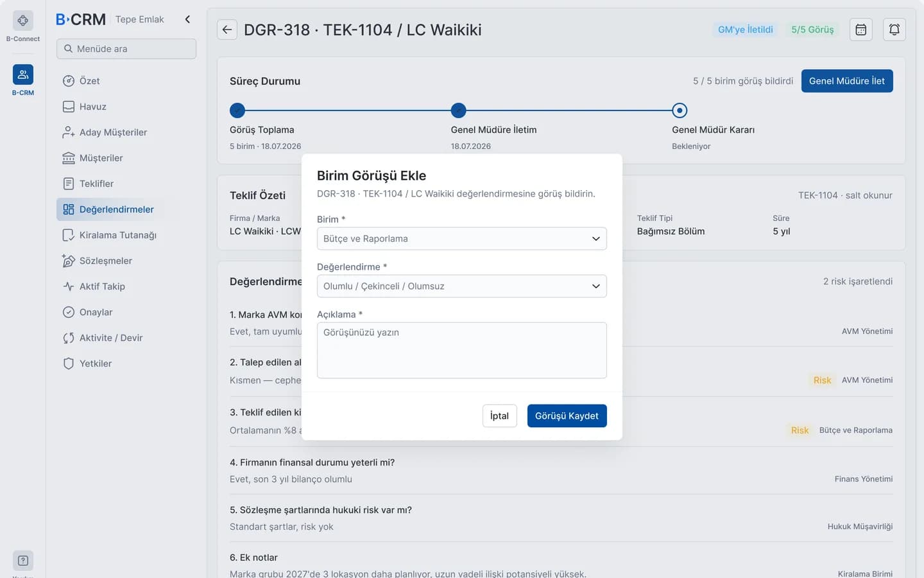The image size is (924, 578).
Task: Click the Teklifler document icon
Action: pyautogui.click(x=69, y=184)
